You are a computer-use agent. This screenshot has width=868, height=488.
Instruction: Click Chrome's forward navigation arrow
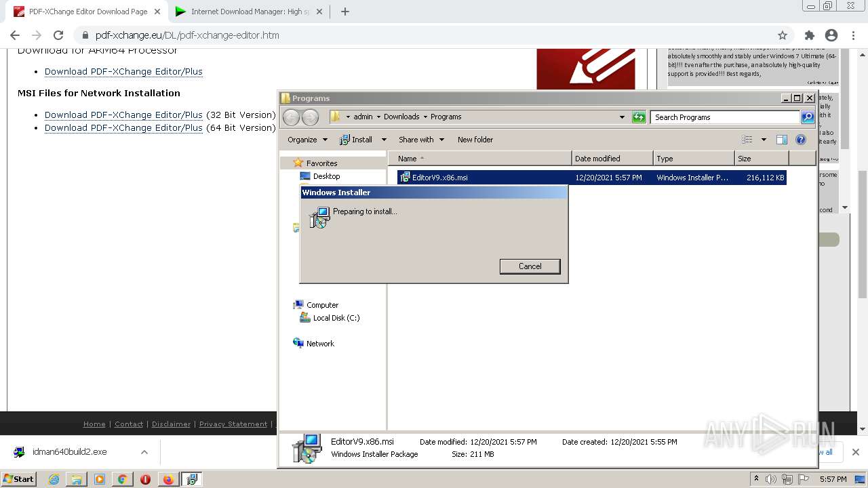pos(37,35)
